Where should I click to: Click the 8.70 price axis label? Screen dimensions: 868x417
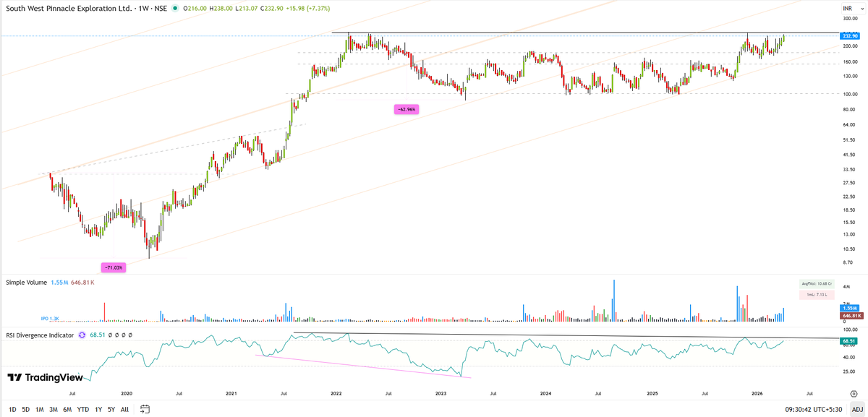click(x=848, y=262)
